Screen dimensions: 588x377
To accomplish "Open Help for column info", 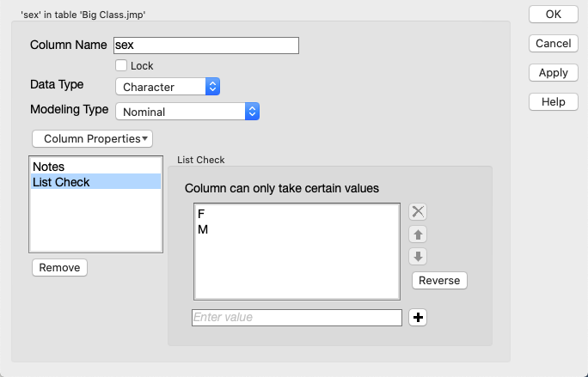I will 554,102.
